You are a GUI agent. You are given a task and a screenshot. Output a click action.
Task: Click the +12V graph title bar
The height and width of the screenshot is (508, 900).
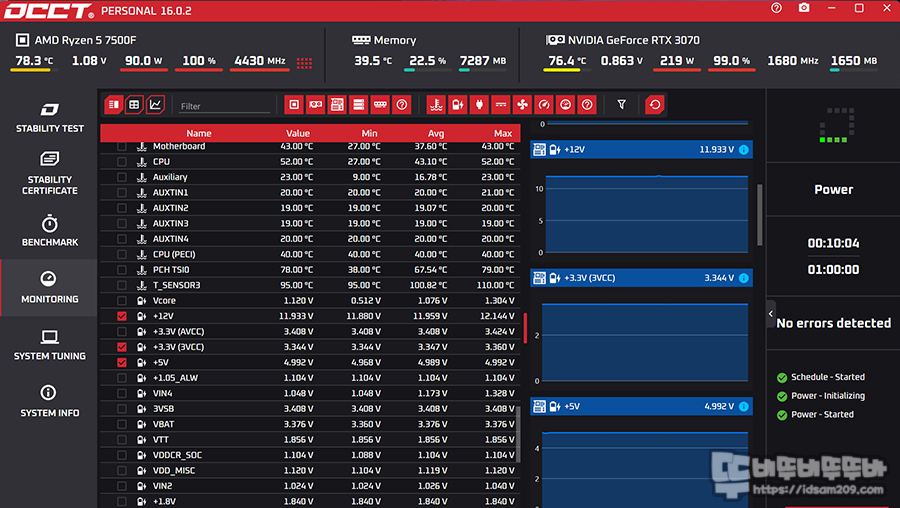click(x=641, y=150)
